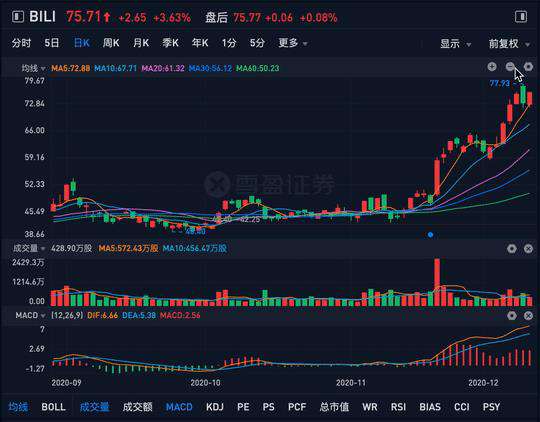The height and width of the screenshot is (422, 540).
Task: Zoom in the K-line chart with plus icon
Action: 492,66
